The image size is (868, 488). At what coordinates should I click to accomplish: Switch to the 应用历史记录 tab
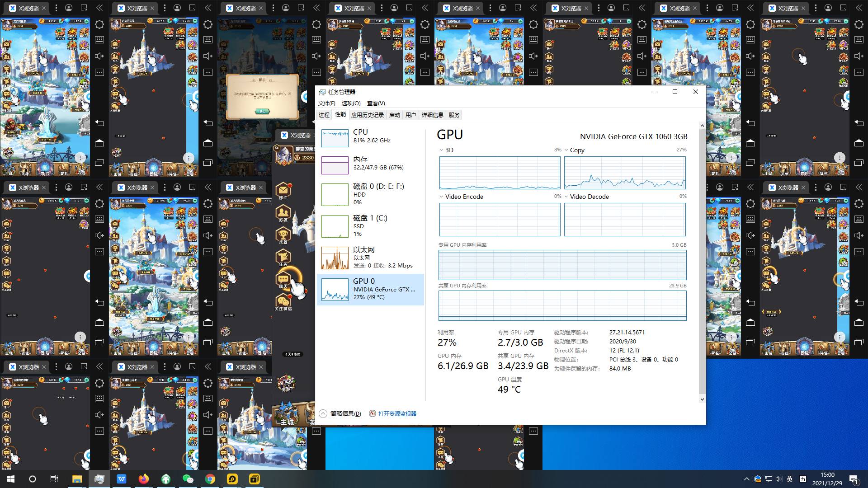coord(368,115)
